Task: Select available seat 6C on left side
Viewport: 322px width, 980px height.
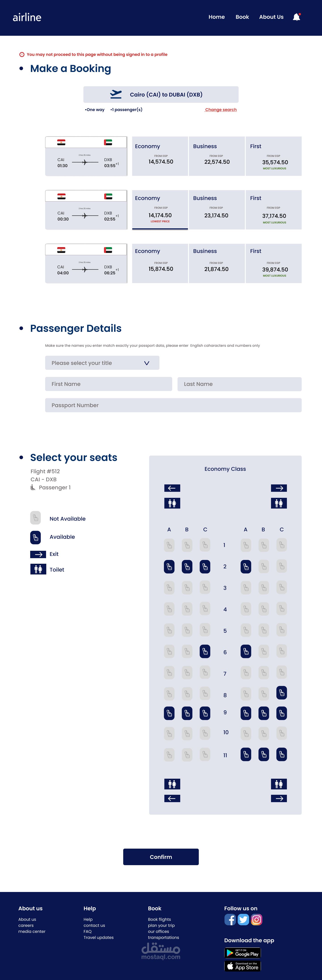Action: click(x=205, y=651)
